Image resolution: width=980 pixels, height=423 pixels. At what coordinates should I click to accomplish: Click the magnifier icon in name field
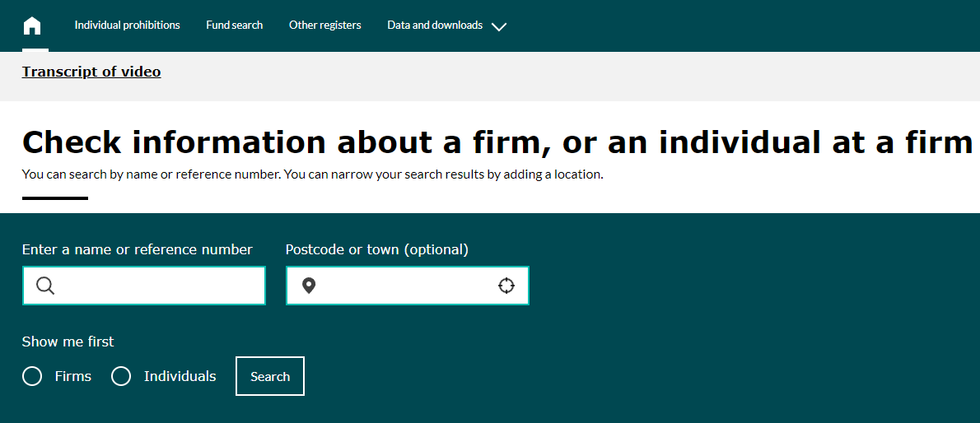click(x=45, y=286)
